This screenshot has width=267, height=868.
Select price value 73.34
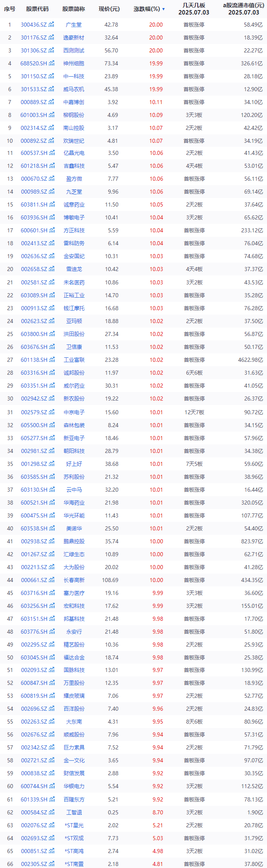(x=112, y=63)
